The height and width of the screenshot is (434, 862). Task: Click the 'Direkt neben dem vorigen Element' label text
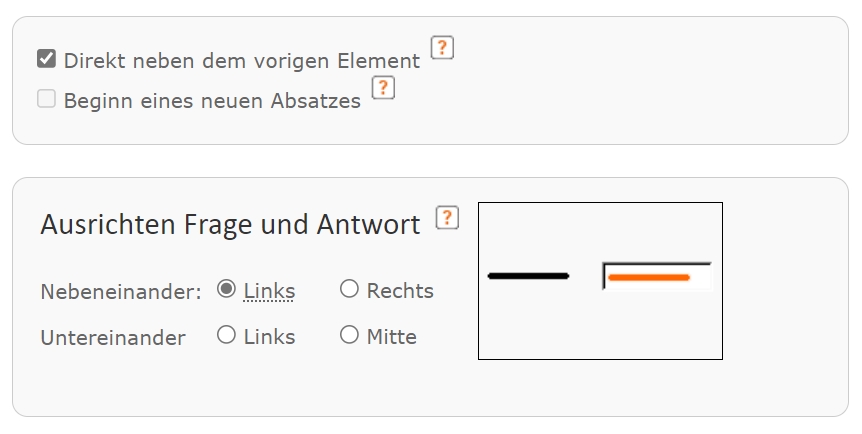coord(242,60)
